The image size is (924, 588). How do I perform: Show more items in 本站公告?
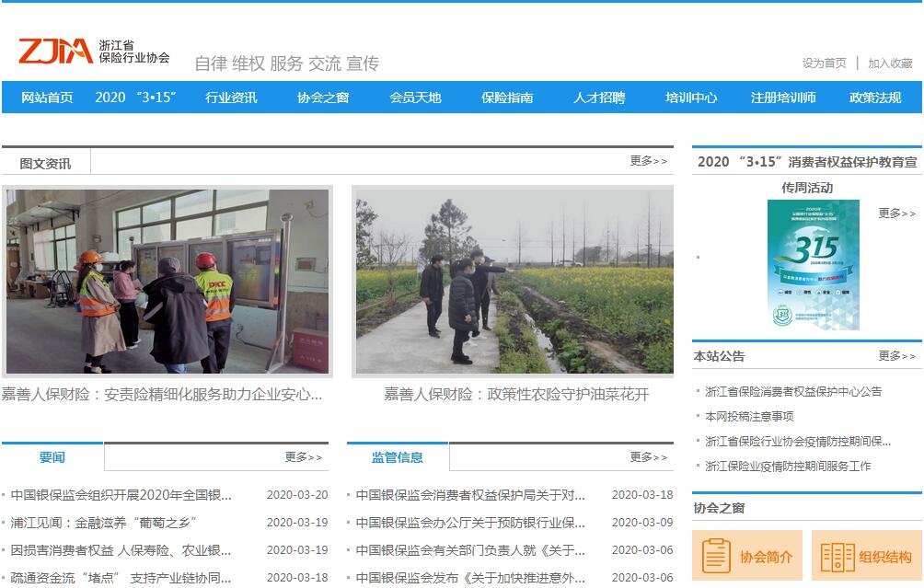tap(896, 356)
